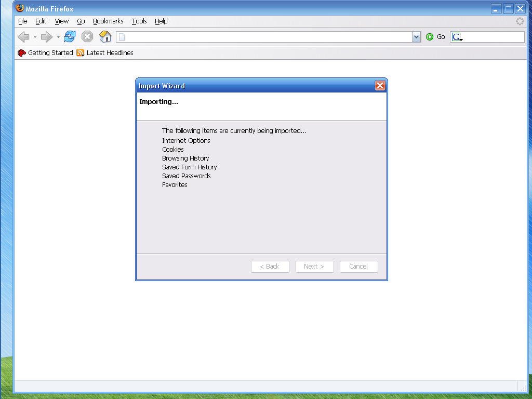Open the Bookmarks menu
Screen dimensions: 532x399
click(108, 21)
